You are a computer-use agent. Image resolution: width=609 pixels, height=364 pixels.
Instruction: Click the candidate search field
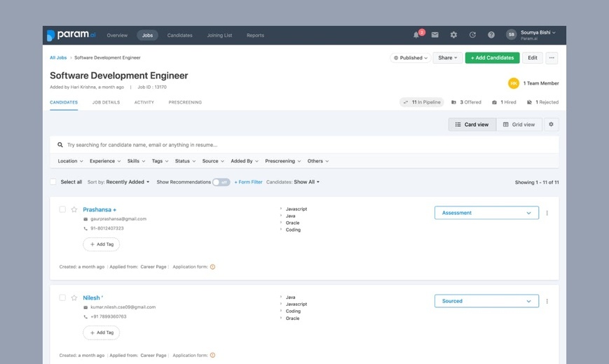coord(304,145)
